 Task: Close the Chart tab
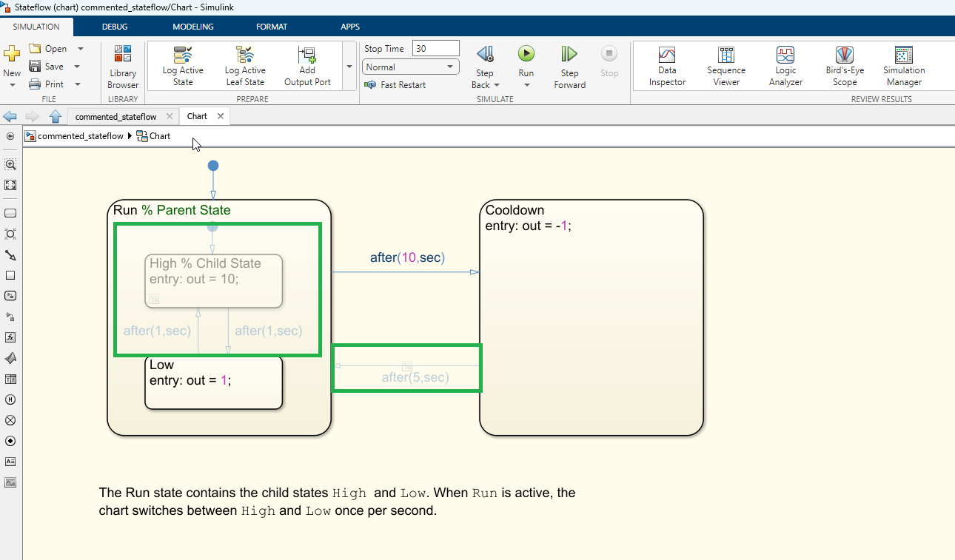click(220, 116)
